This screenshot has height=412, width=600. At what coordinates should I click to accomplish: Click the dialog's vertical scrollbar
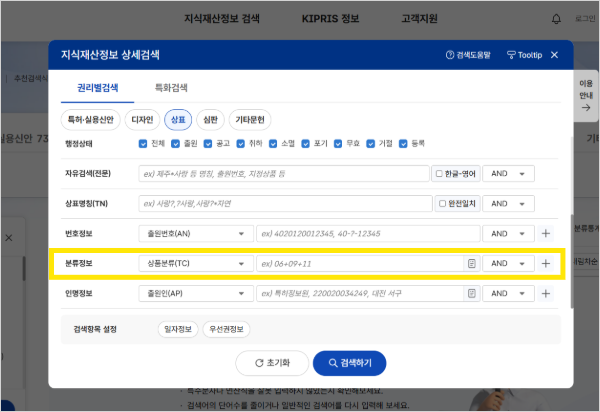[x=572, y=260]
